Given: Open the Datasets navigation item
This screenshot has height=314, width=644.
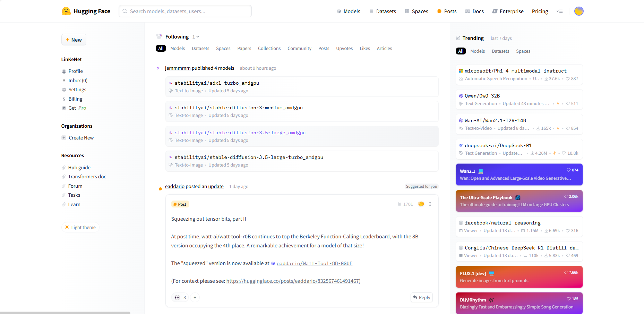Looking at the screenshot, I should 383,11.
